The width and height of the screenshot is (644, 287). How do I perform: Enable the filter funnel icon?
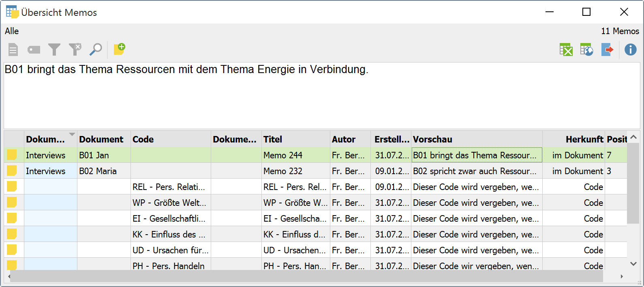pyautogui.click(x=54, y=50)
